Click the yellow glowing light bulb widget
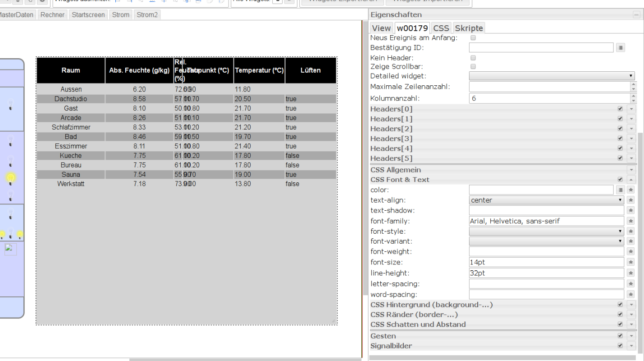Image resolution: width=644 pixels, height=361 pixels. [11, 178]
